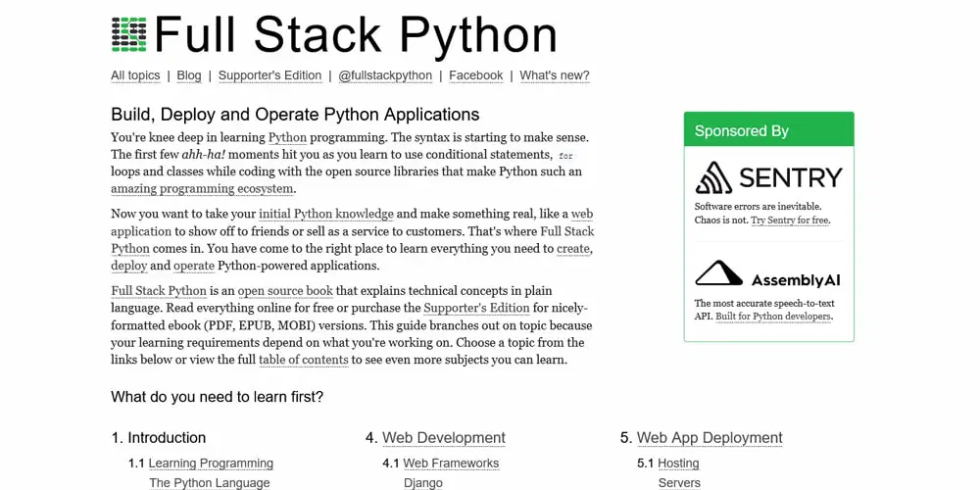Go to the Blog nav link
Image resolution: width=980 pixels, height=490 pixels.
coord(189,75)
